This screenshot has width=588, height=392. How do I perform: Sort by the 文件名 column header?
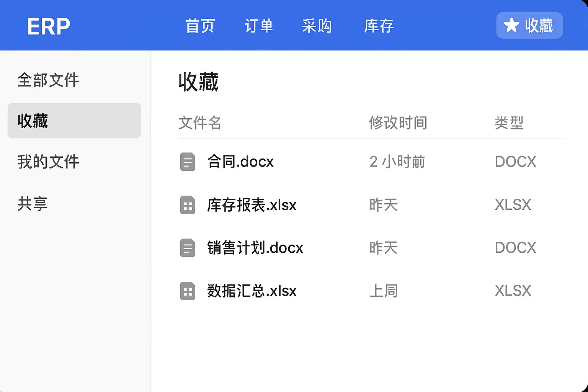(200, 123)
